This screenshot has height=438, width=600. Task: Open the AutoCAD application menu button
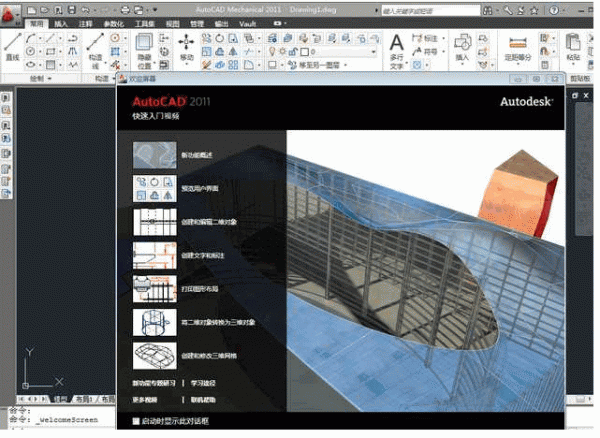tap(8, 15)
